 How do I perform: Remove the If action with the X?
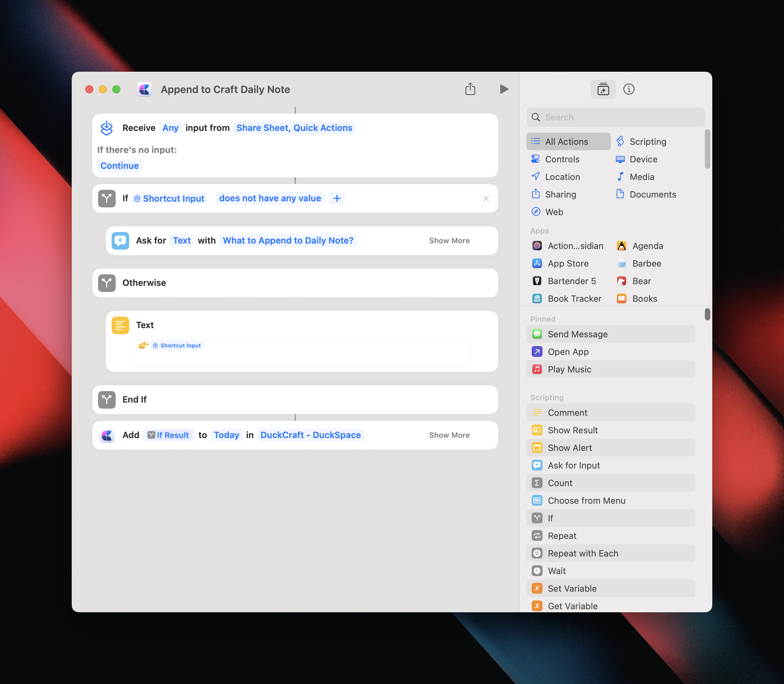486,199
